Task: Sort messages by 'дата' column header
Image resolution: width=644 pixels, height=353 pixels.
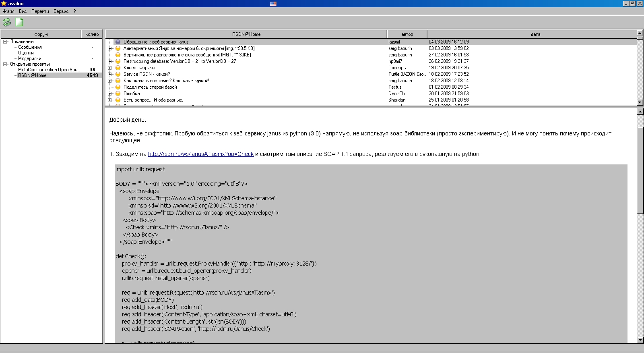Action: point(535,34)
